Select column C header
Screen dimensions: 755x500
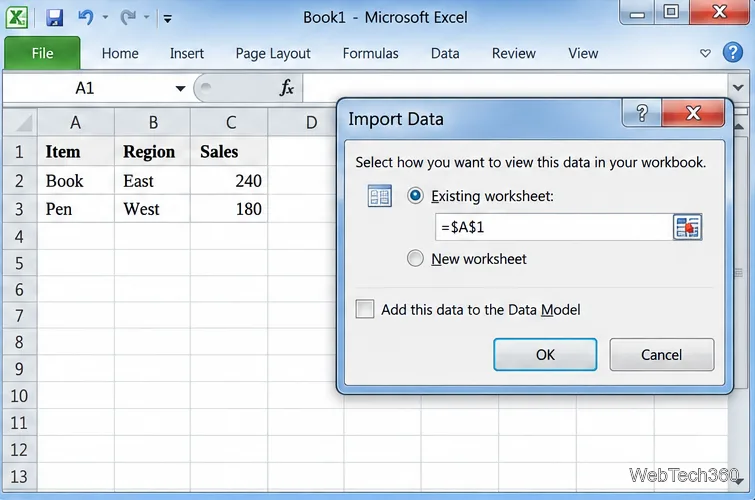[x=230, y=122]
